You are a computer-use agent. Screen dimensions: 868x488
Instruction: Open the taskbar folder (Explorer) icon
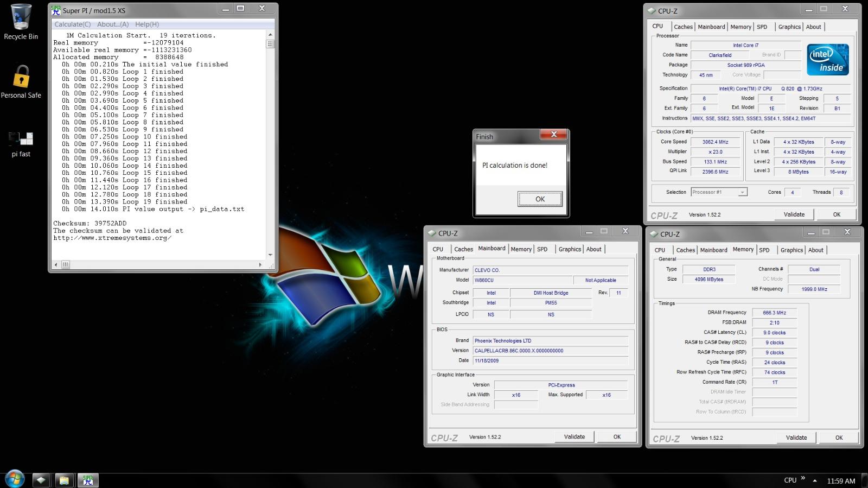64,480
